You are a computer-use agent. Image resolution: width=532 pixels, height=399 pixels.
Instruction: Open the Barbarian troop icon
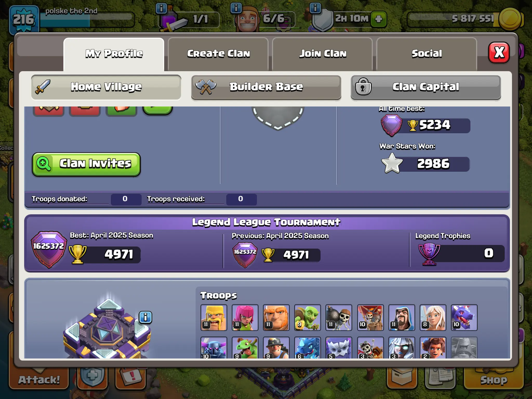pos(214,317)
